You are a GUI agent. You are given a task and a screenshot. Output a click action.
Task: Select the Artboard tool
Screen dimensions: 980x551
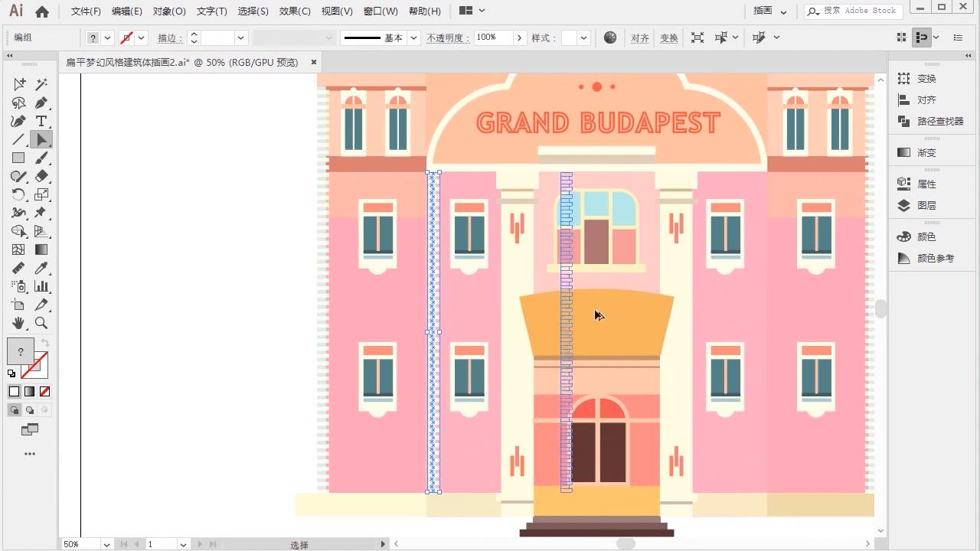click(19, 305)
